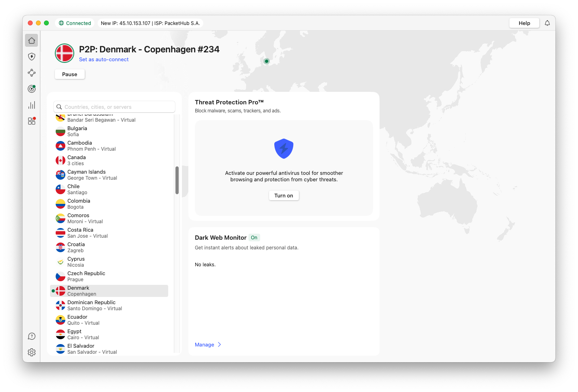The height and width of the screenshot is (392, 578).
Task: Open Threat Protection shield in sidebar
Action: [31, 56]
